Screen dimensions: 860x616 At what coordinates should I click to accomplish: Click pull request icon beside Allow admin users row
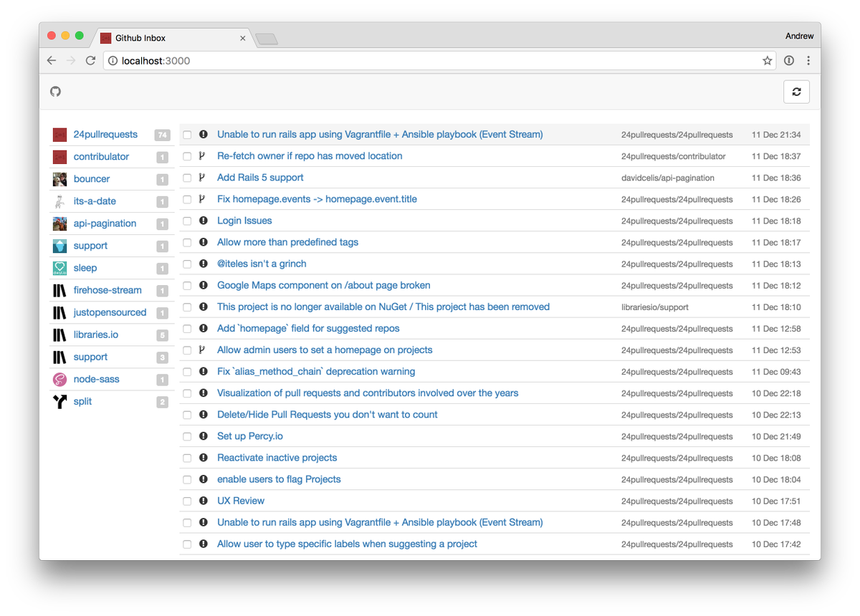click(x=202, y=350)
